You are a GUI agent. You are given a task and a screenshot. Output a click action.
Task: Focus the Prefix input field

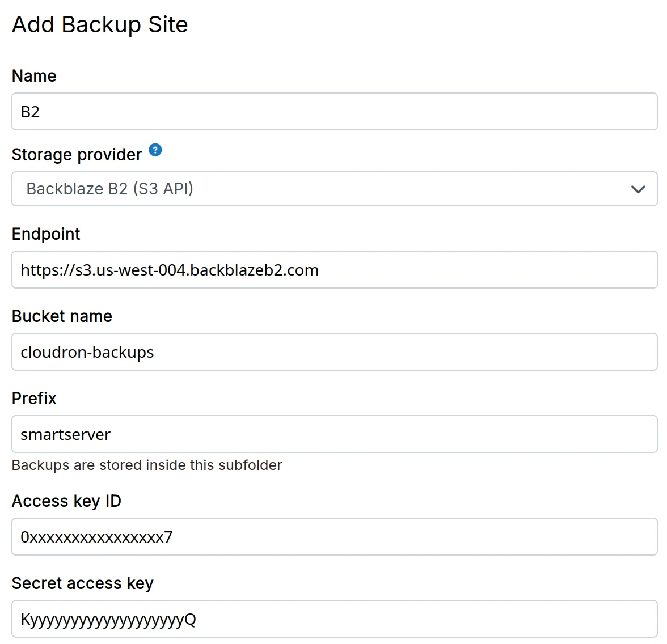334,434
